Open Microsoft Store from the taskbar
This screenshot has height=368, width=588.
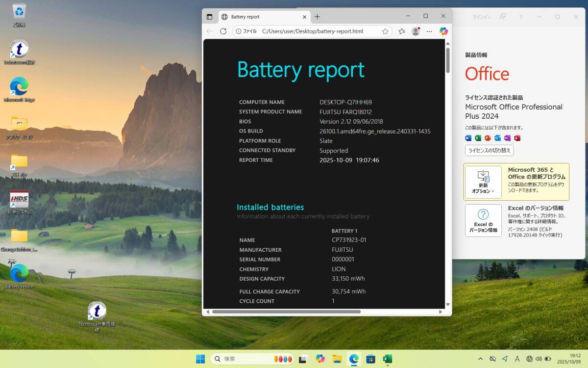pos(370,359)
